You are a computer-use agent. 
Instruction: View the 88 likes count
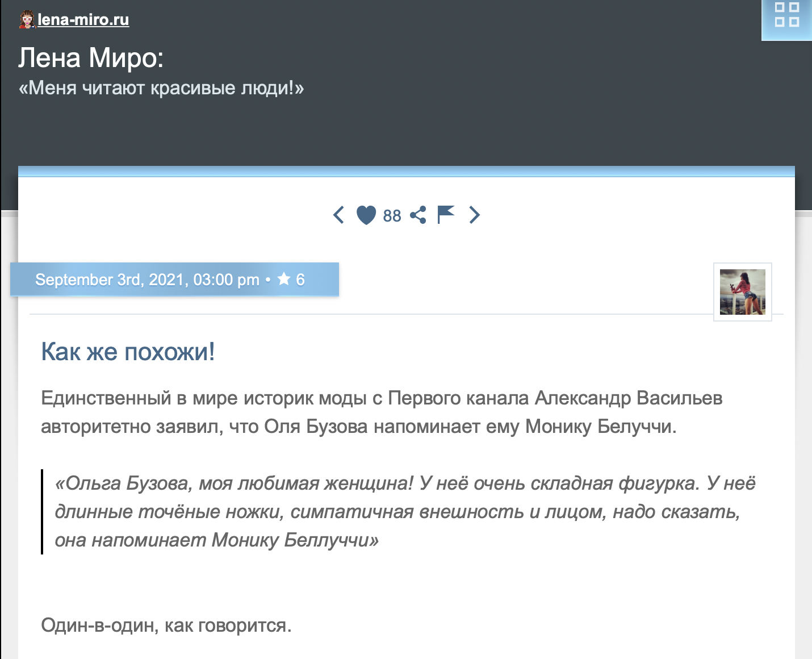click(392, 216)
